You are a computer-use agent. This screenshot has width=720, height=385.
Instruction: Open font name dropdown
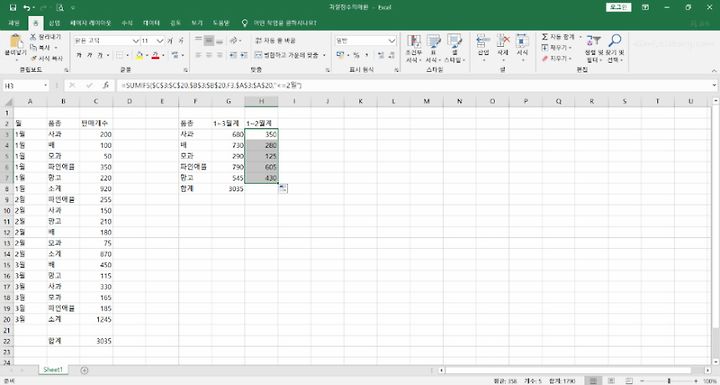pyautogui.click(x=135, y=41)
